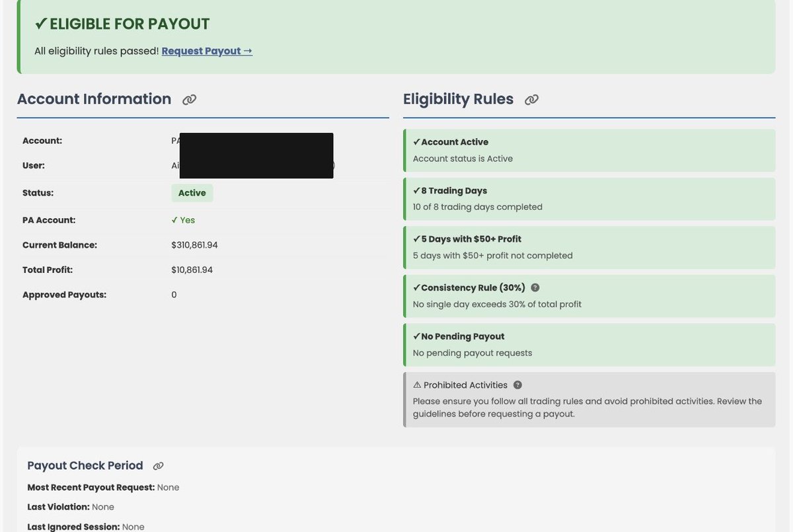Click the 8 Trading Days rule title
Viewport: 793px width, 532px height.
pyautogui.click(x=450, y=190)
